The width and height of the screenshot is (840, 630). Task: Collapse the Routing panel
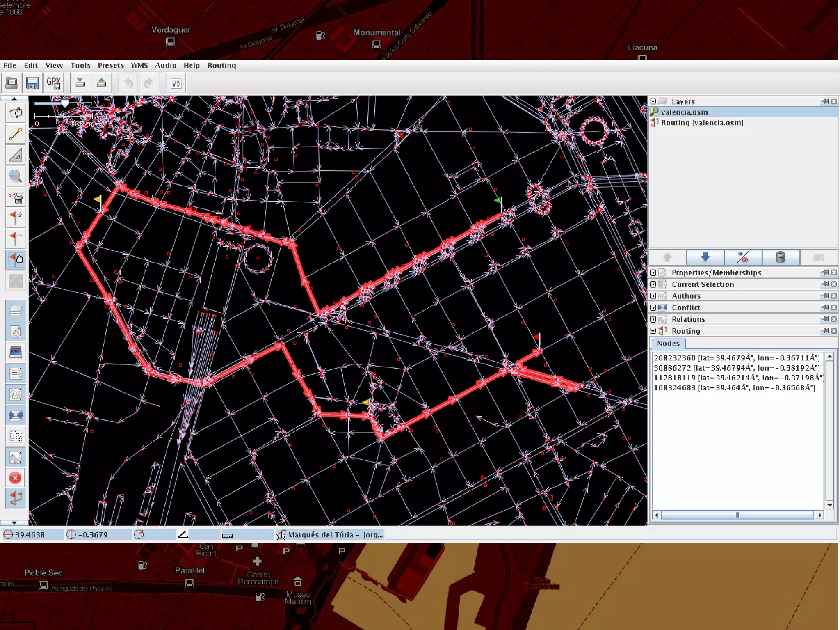click(x=653, y=331)
